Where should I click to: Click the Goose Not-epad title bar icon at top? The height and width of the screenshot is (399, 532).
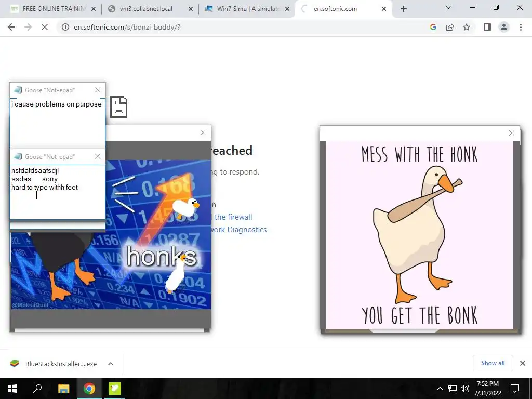click(x=18, y=90)
